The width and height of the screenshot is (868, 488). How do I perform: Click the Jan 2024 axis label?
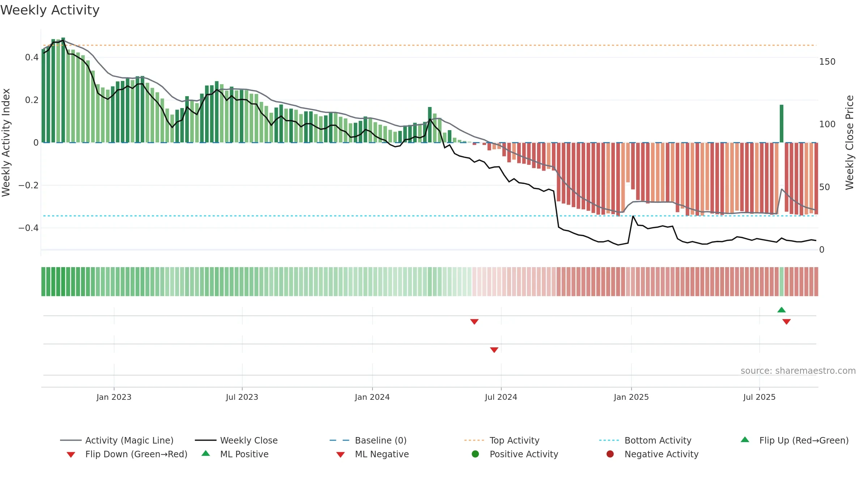pyautogui.click(x=372, y=397)
